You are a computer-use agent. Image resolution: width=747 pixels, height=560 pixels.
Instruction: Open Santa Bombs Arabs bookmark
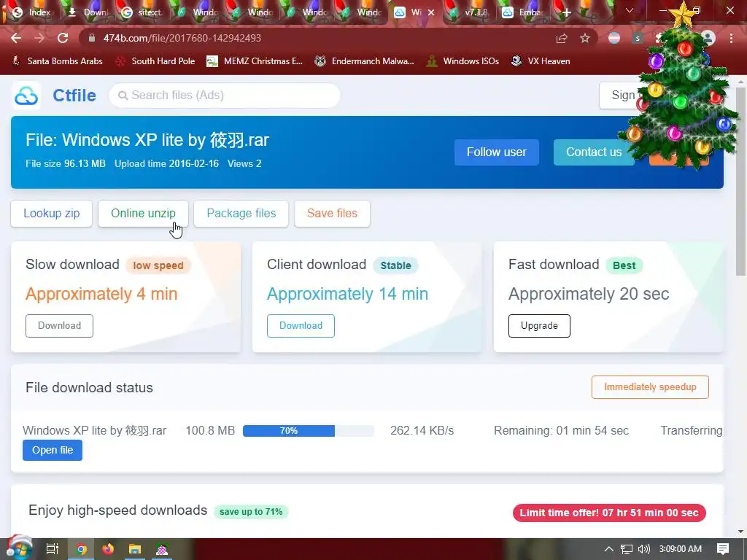tap(57, 61)
